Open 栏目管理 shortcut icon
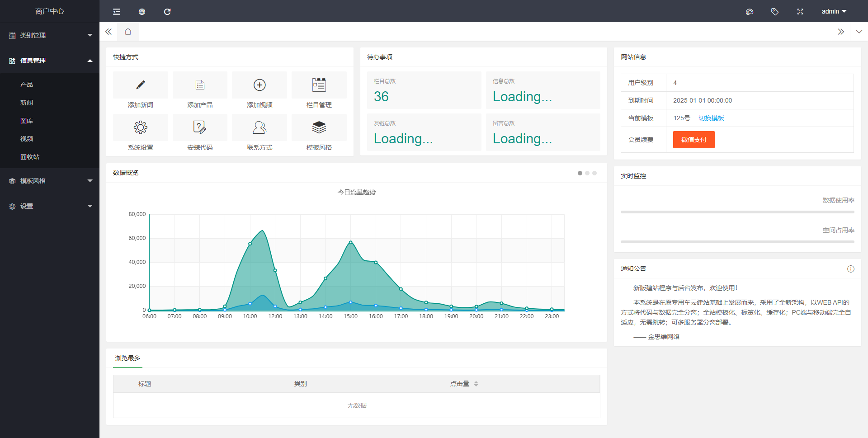Image resolution: width=868 pixels, height=438 pixels. (319, 85)
